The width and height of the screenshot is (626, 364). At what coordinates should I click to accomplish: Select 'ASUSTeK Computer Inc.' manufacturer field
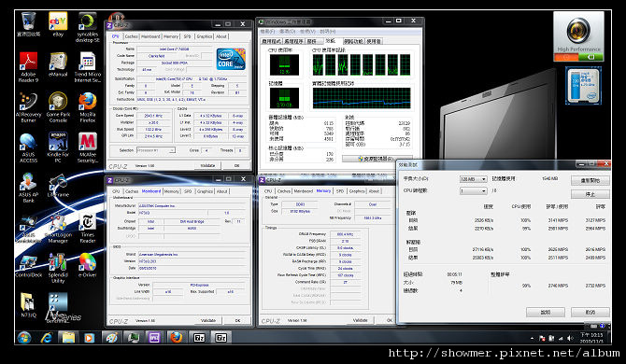[192, 205]
